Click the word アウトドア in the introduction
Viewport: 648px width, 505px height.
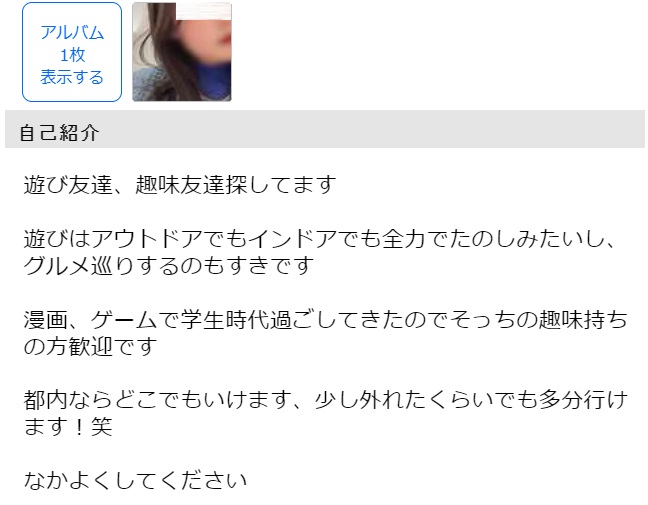[146, 238]
